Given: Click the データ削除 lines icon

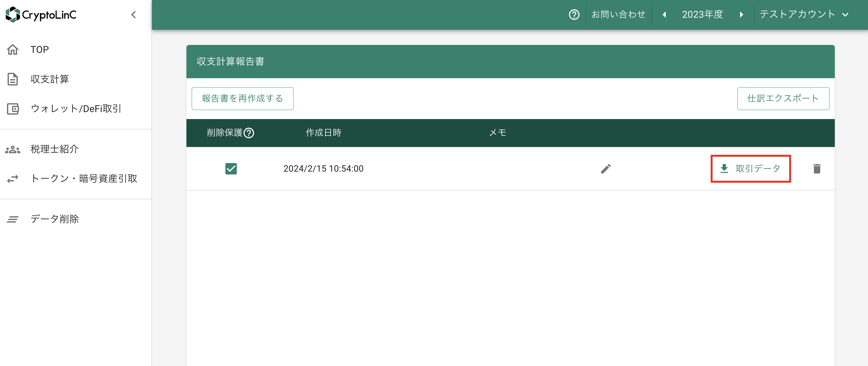Looking at the screenshot, I should (13, 219).
